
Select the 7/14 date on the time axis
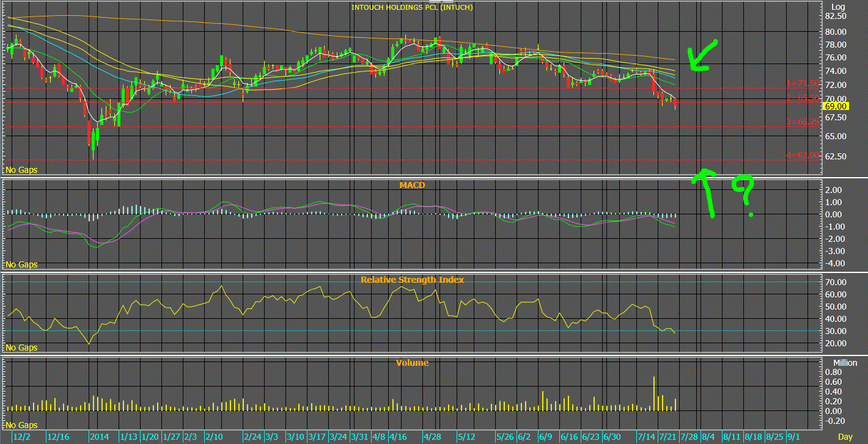pyautogui.click(x=646, y=437)
